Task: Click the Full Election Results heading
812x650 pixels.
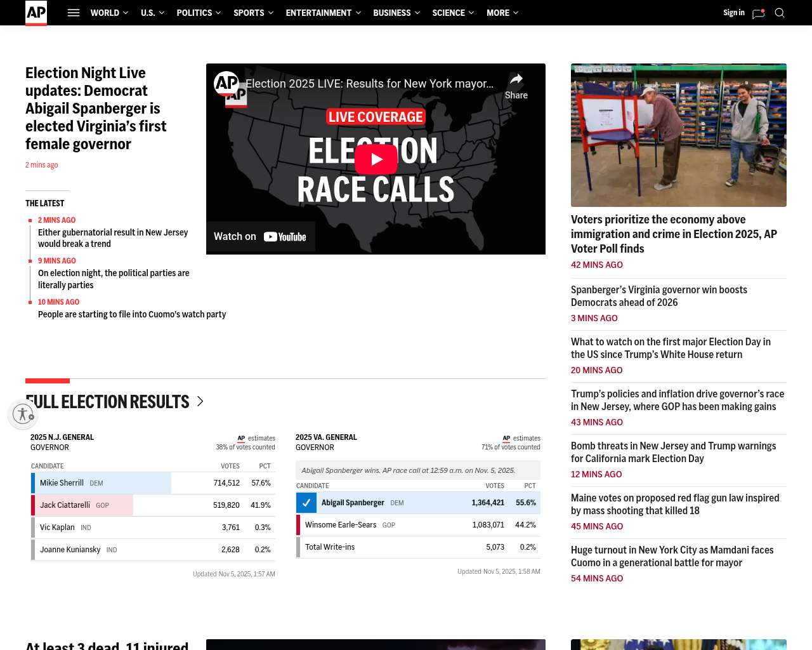Action: click(x=107, y=402)
